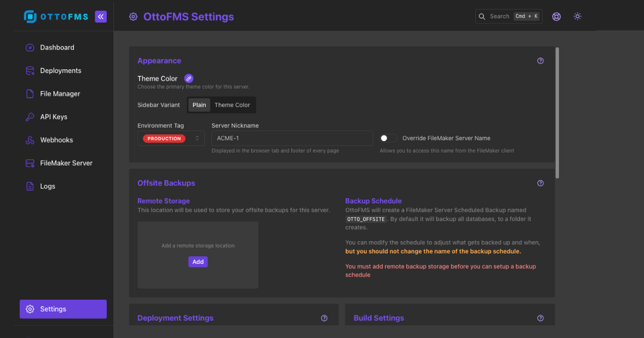Click the magnifier icon in Search
Viewport: 644px width, 338px height.
[x=482, y=17]
